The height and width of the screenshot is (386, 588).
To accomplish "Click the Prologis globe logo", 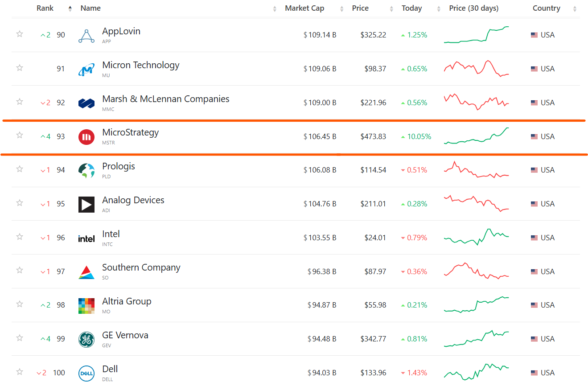I will [86, 170].
